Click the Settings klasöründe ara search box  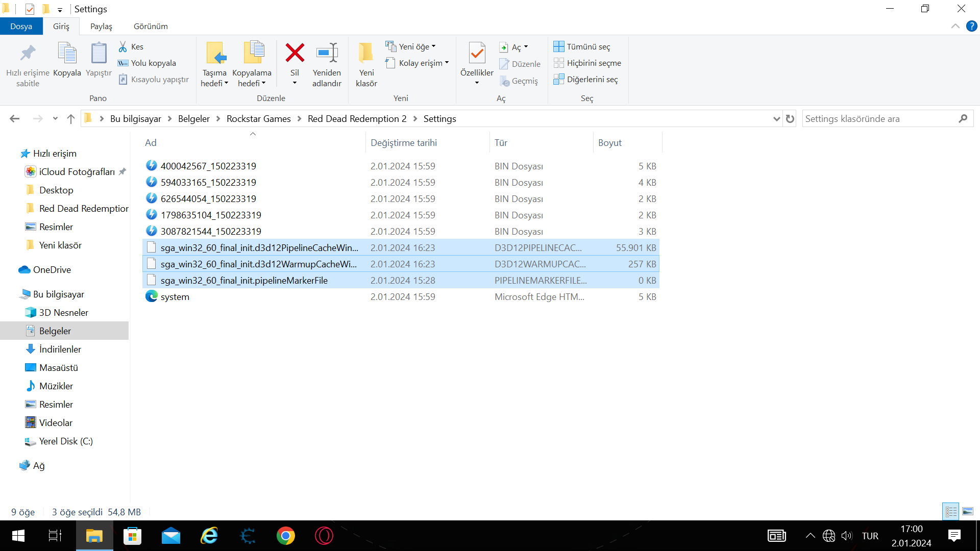point(879,119)
